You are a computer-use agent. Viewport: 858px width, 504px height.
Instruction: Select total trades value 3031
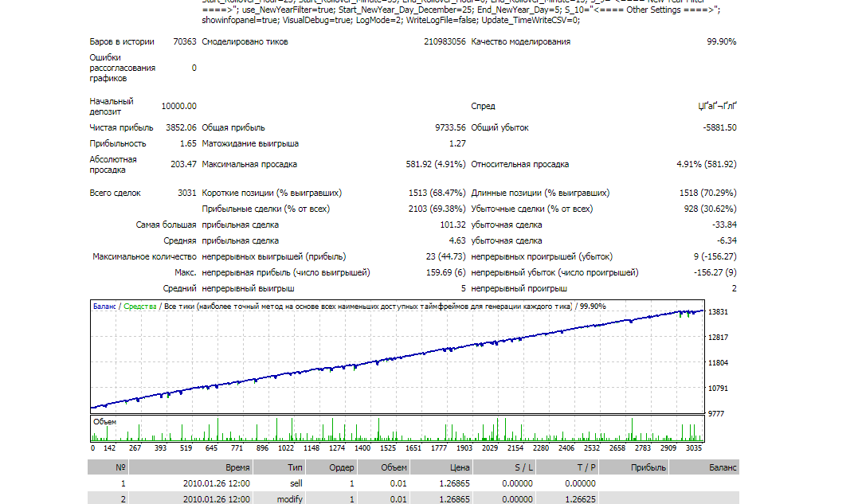[x=186, y=193]
